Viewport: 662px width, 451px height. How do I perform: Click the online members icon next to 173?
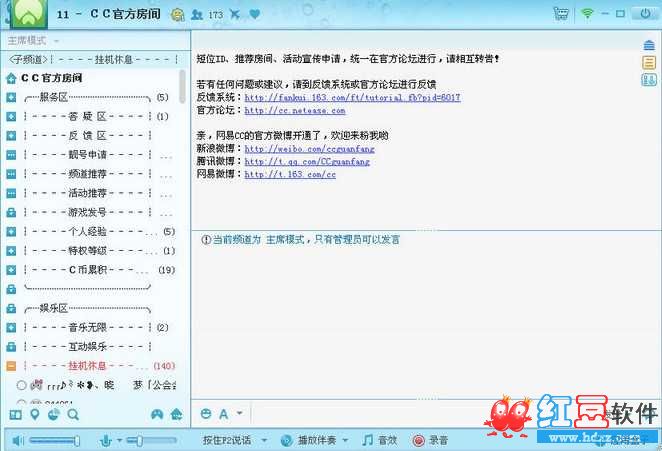coord(197,14)
